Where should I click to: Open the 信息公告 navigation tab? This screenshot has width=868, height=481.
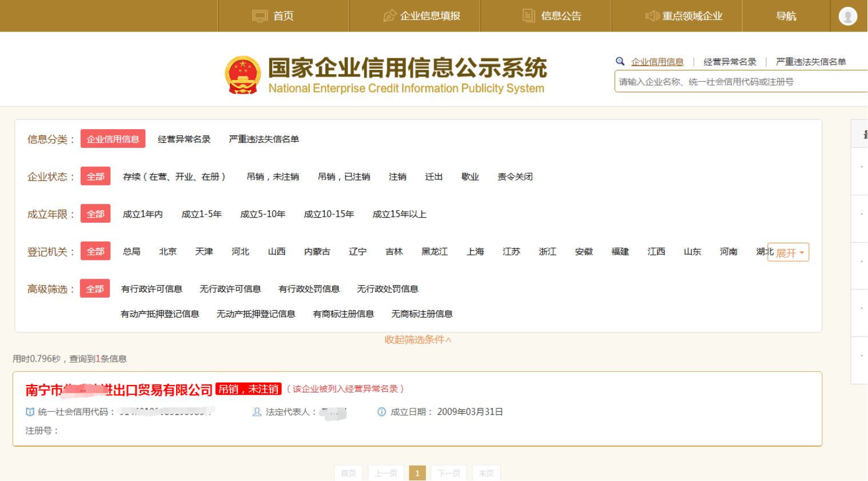[x=546, y=16]
